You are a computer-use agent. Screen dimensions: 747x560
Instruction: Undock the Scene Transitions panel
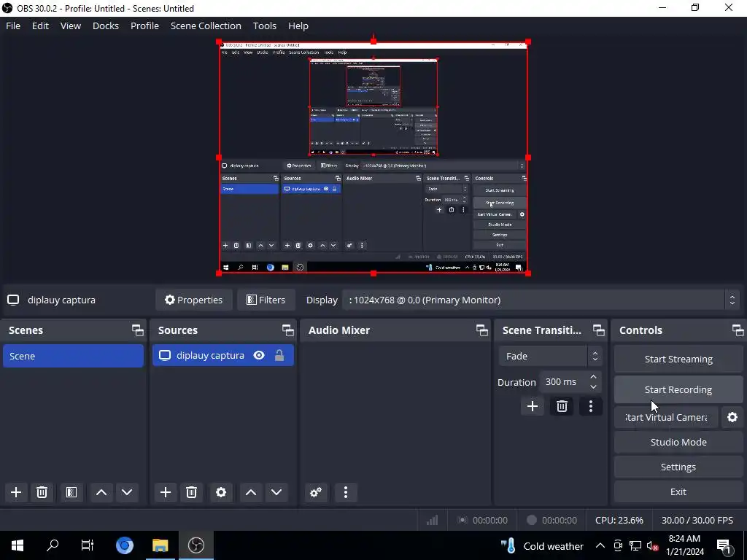[x=598, y=330]
